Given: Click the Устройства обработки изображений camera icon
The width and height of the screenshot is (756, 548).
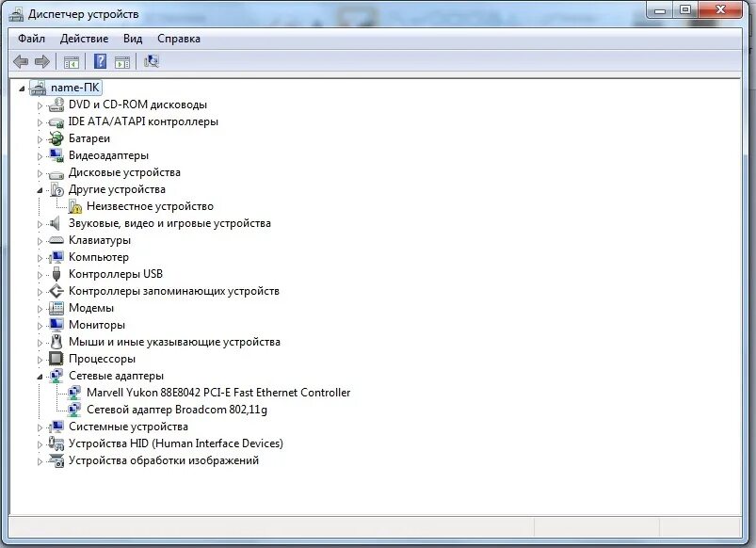Looking at the screenshot, I should 56,460.
